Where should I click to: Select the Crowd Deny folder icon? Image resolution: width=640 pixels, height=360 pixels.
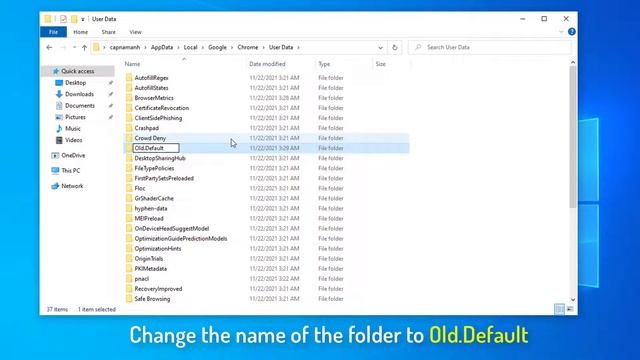[129, 138]
